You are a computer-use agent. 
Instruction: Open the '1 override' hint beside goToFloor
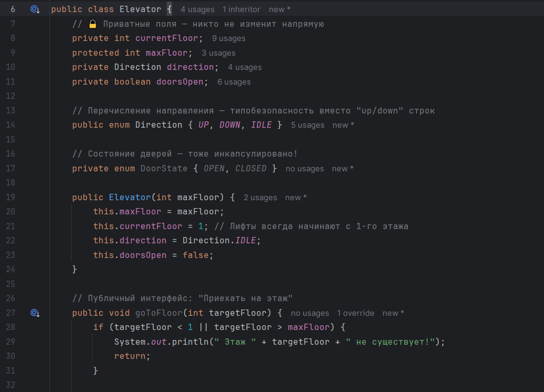click(x=356, y=313)
